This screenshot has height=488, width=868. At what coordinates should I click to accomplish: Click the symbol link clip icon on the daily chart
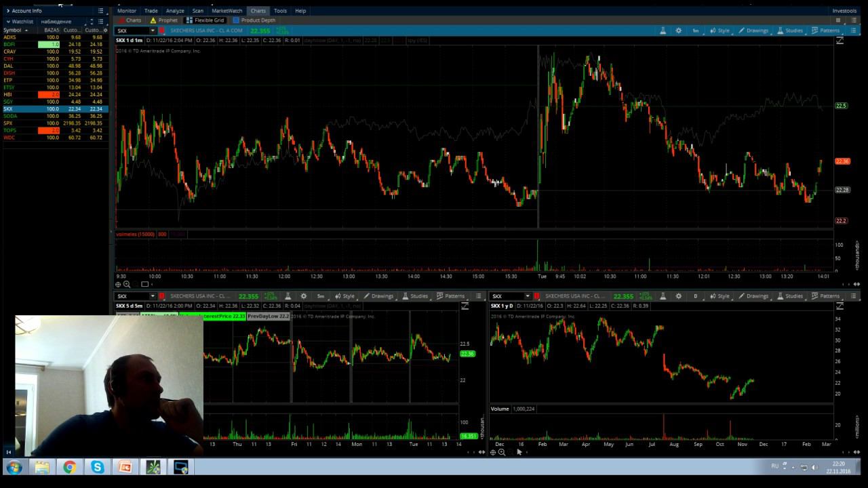pyautogui.click(x=537, y=296)
